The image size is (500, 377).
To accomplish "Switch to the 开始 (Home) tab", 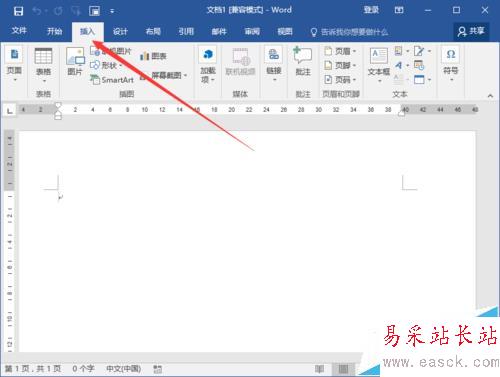I will 54,32.
